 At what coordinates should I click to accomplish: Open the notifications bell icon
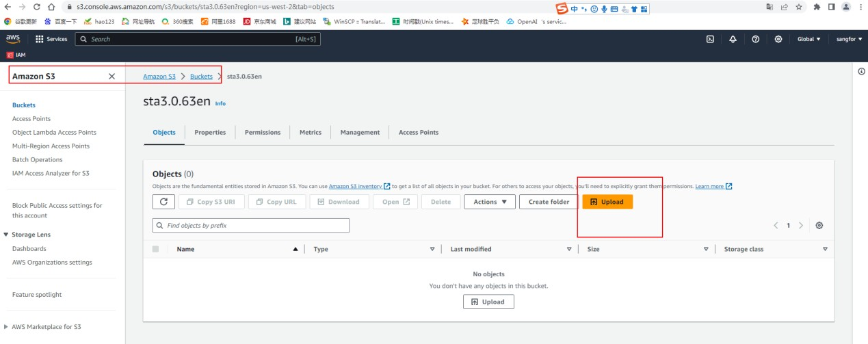(x=733, y=39)
